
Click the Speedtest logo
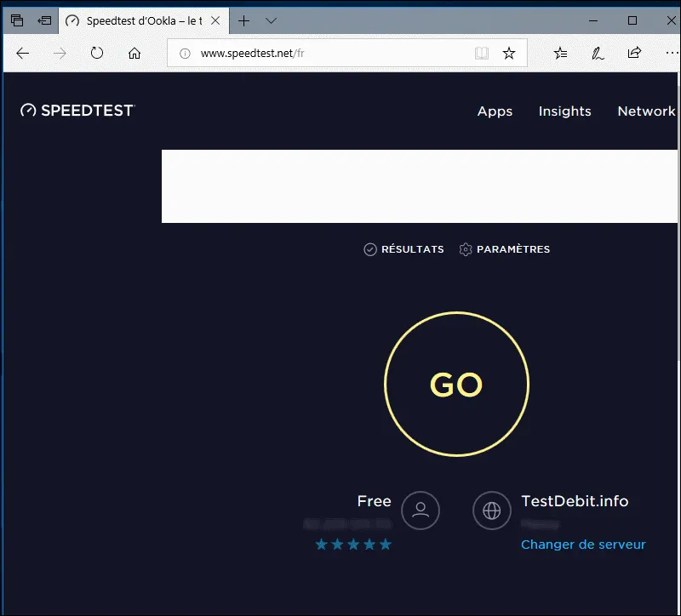pos(77,111)
